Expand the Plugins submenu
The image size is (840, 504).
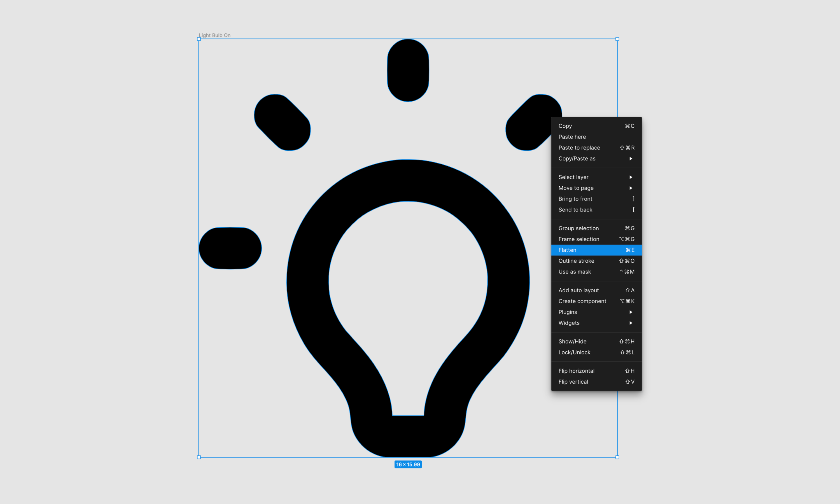596,312
